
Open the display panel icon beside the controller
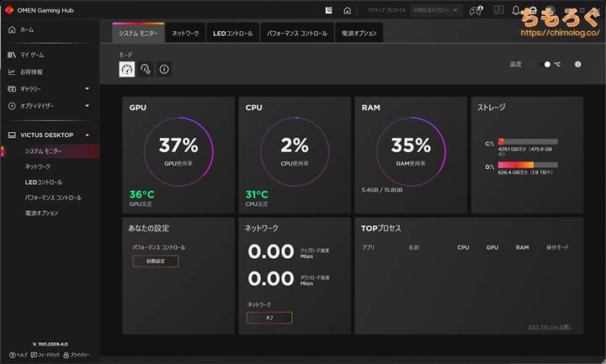pyautogui.click(x=499, y=10)
